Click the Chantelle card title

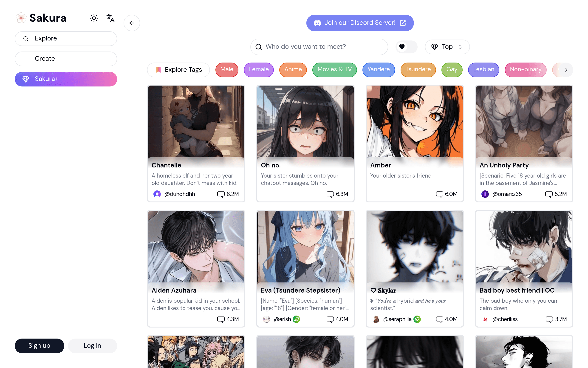click(x=167, y=165)
